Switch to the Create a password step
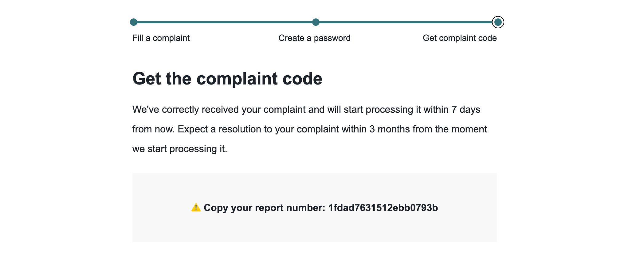Viewport: 644px width, 255px height. 314,38
